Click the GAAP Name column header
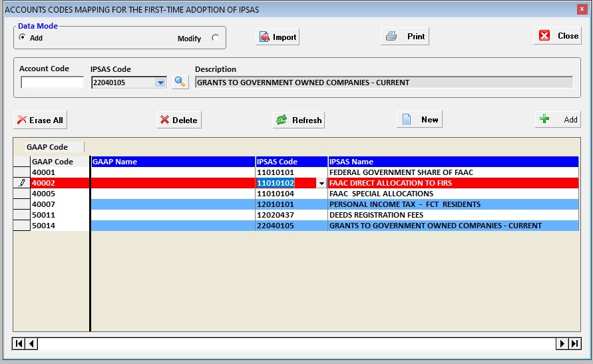The width and height of the screenshot is (593, 364). pyautogui.click(x=173, y=162)
